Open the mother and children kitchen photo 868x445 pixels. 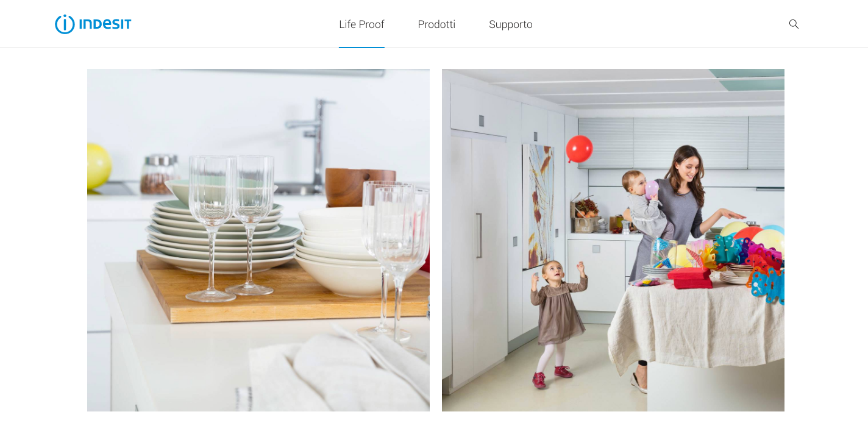[x=613, y=240]
